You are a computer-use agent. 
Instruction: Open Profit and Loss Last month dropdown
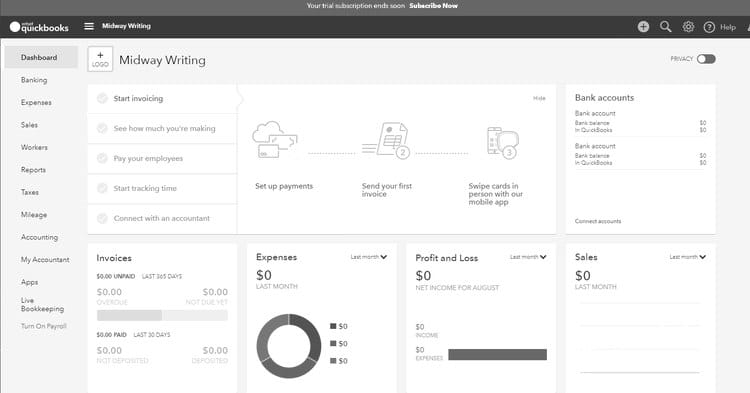528,257
